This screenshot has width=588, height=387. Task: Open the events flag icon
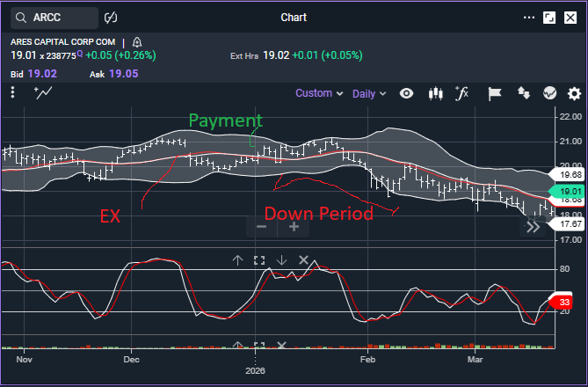(x=494, y=93)
